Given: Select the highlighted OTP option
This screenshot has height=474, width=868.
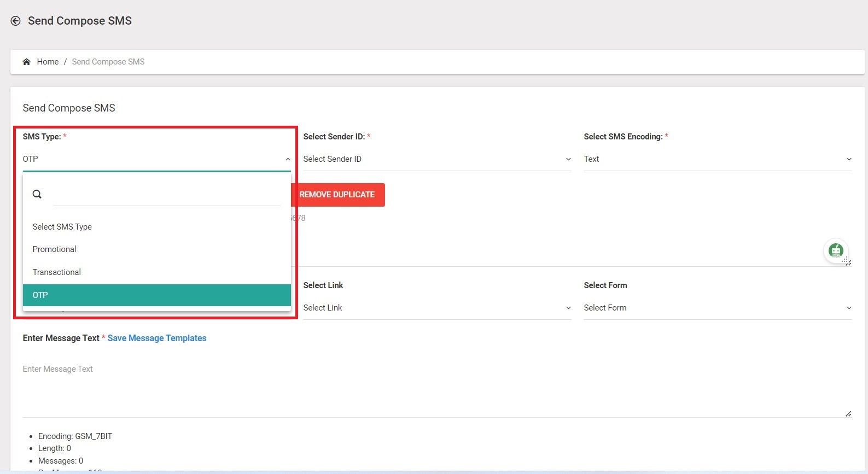Looking at the screenshot, I should [x=156, y=295].
